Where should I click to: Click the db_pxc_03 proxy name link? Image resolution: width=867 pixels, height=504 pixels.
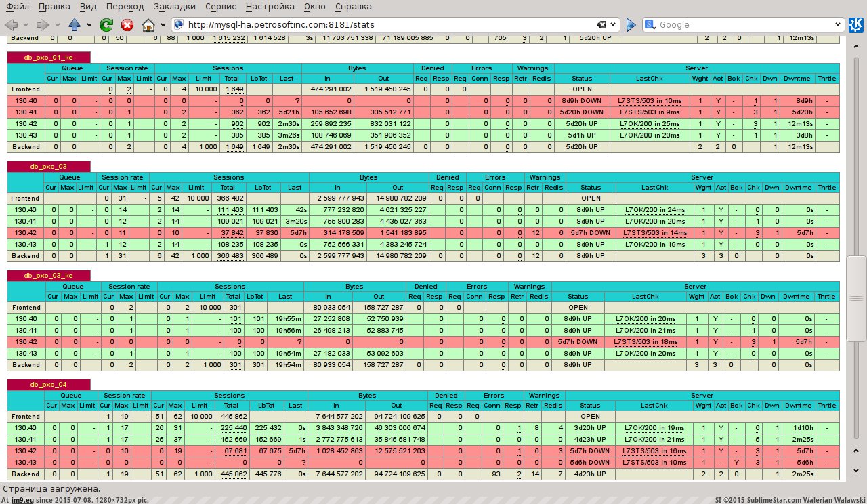(47, 166)
